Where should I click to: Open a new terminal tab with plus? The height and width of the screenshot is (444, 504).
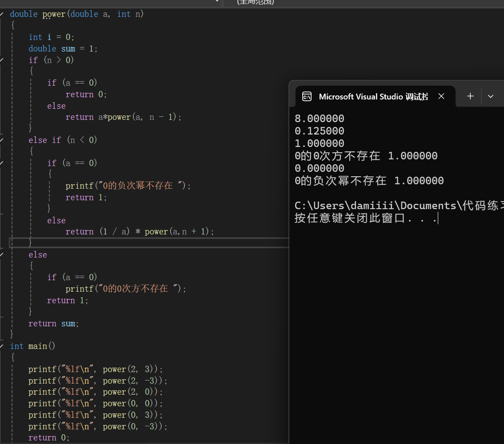tap(470, 96)
